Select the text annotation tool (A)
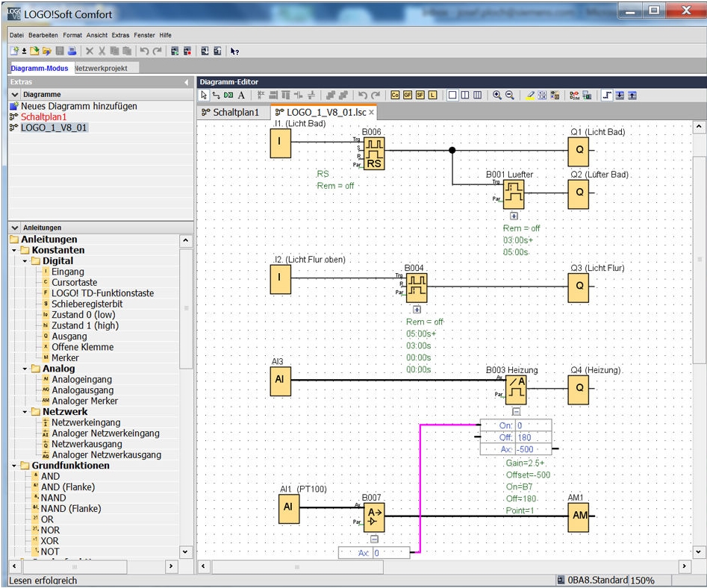Screen dimensions: 707x588 (241, 95)
